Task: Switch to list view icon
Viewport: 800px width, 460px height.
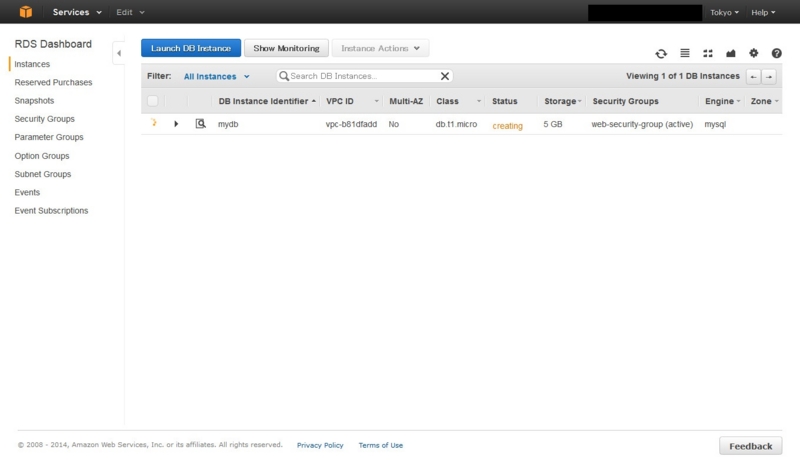Action: point(685,53)
